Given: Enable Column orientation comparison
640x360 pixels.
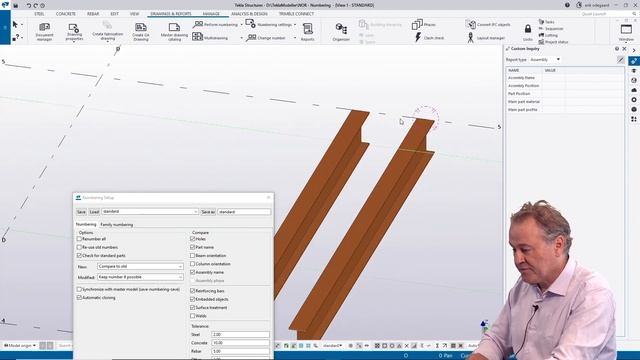Looking at the screenshot, I should coord(193,264).
